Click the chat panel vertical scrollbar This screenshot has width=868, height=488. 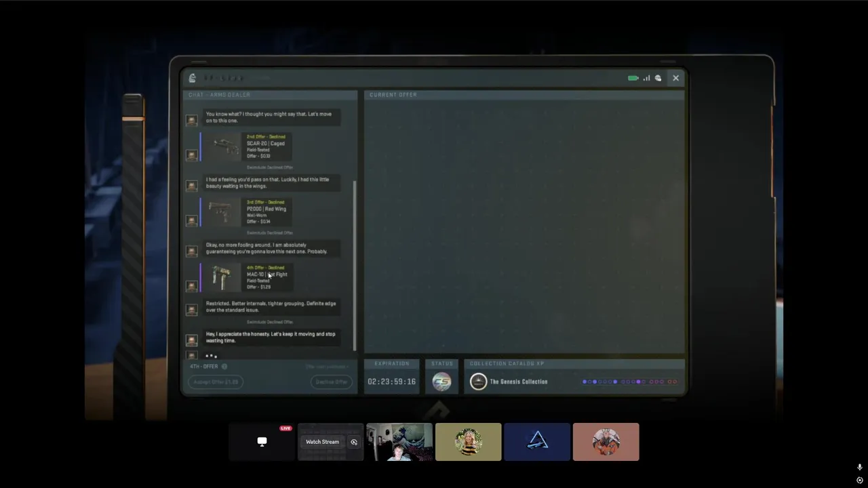point(355,264)
